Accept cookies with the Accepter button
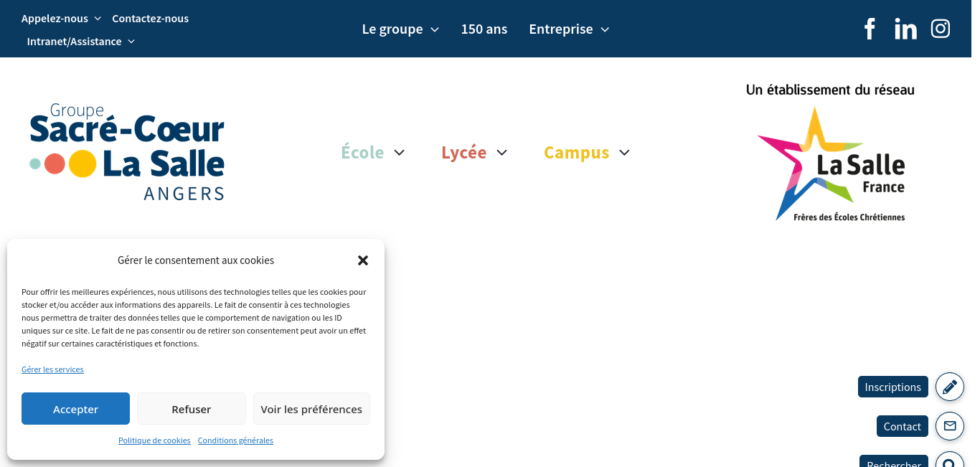 click(75, 409)
